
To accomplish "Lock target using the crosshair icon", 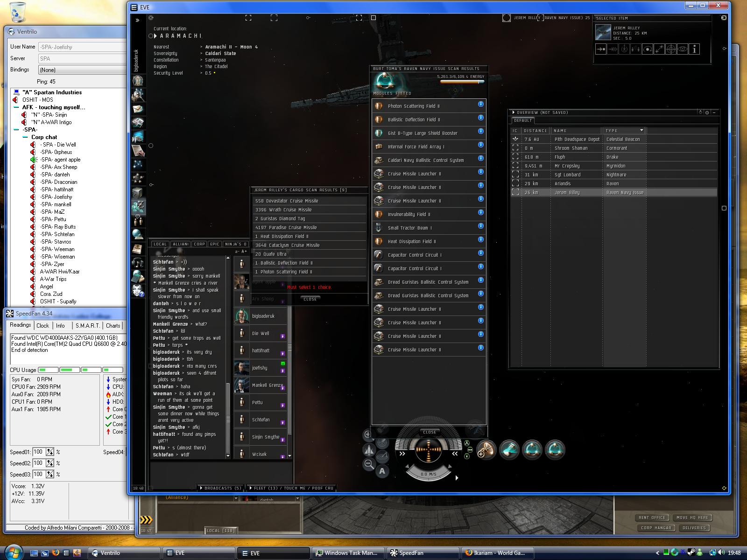I will pyautogui.click(x=671, y=49).
